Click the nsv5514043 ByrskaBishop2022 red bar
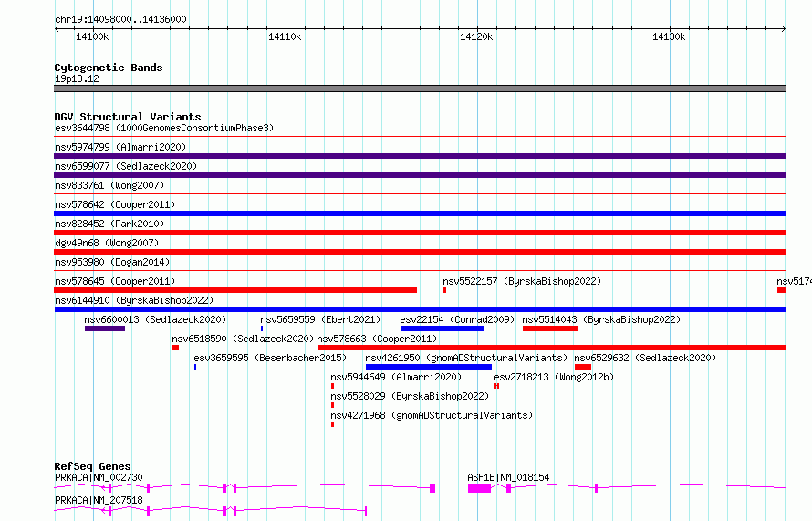Viewport: 812px width, 521px height. pos(550,328)
